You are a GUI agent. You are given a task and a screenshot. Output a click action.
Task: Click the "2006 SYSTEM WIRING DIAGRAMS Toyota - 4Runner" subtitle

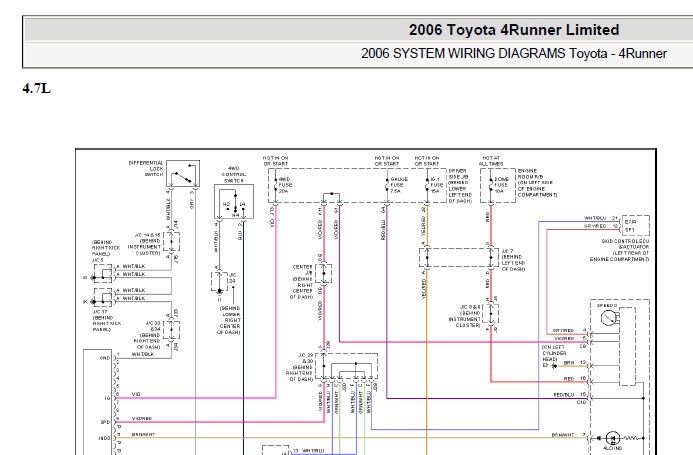[514, 54]
